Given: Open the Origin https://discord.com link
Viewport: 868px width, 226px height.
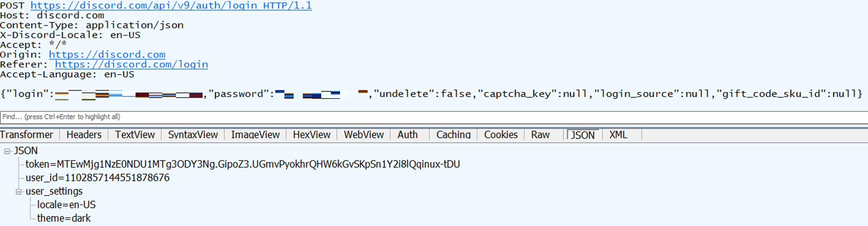Looking at the screenshot, I should point(107,55).
